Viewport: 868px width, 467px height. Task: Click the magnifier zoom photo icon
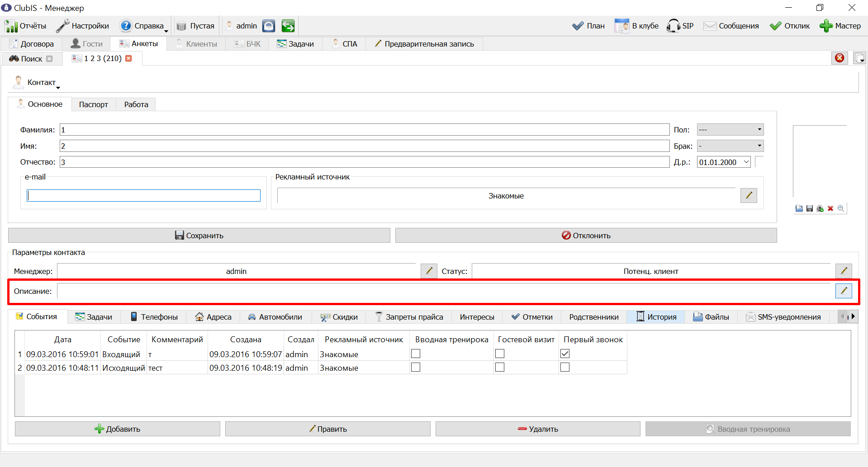(x=841, y=208)
